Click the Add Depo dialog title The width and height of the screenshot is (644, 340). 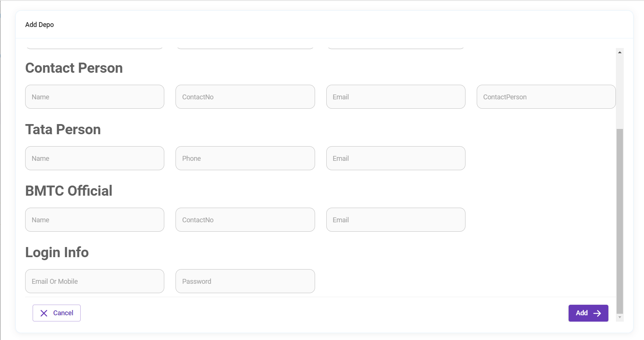click(39, 25)
